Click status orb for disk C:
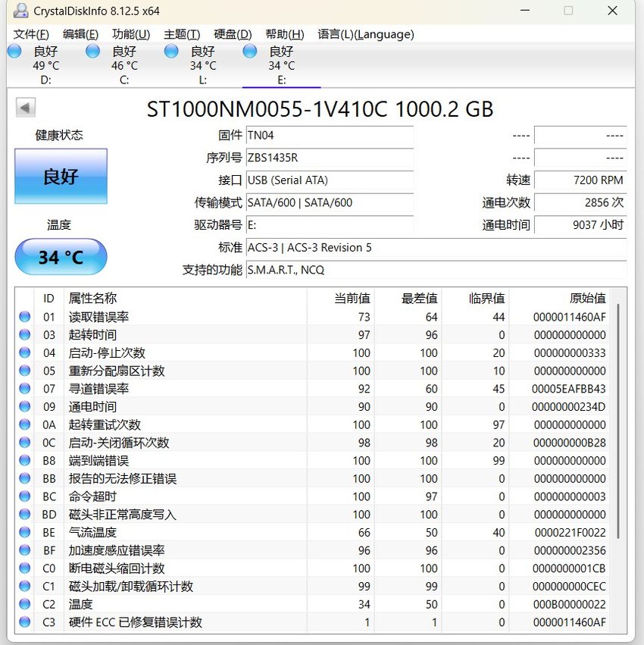This screenshot has height=645, width=644. coord(93,52)
